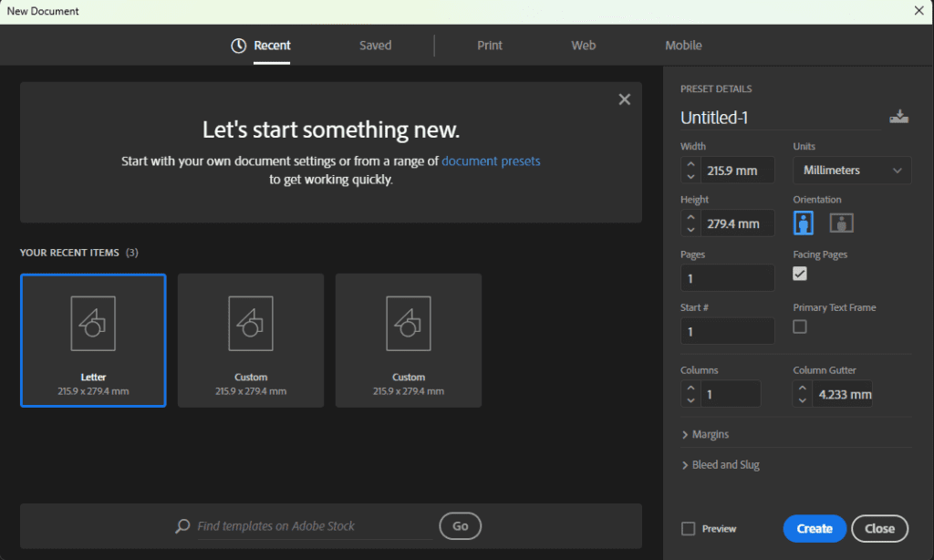Open the Units dropdown

852,171
